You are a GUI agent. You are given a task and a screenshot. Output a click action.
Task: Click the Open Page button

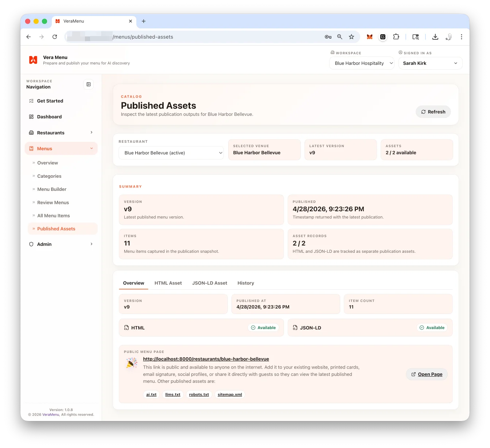coord(427,374)
